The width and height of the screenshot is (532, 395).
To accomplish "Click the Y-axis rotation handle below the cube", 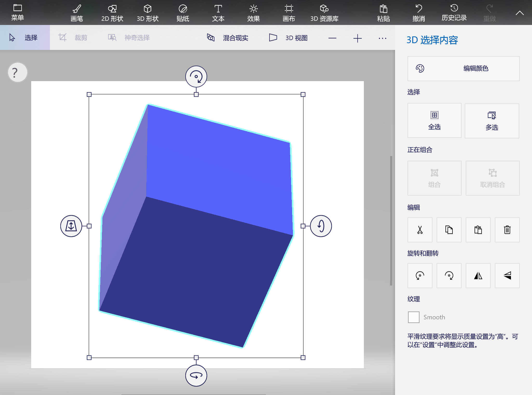I will point(196,375).
